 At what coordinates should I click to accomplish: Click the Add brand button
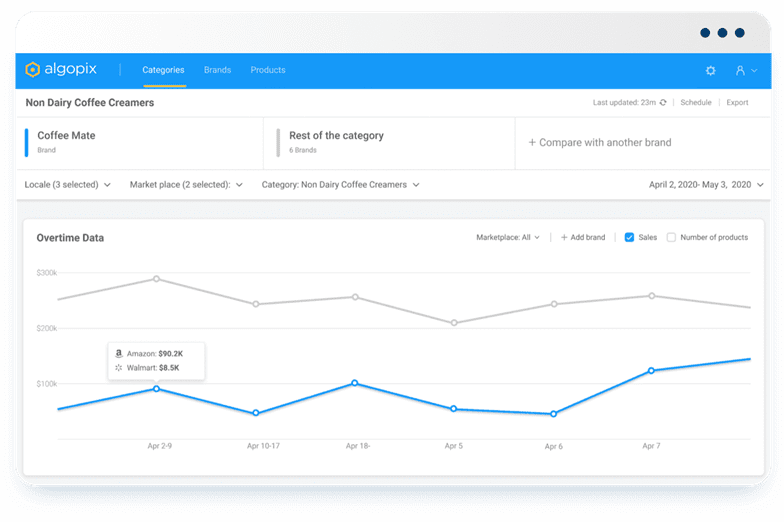(582, 238)
